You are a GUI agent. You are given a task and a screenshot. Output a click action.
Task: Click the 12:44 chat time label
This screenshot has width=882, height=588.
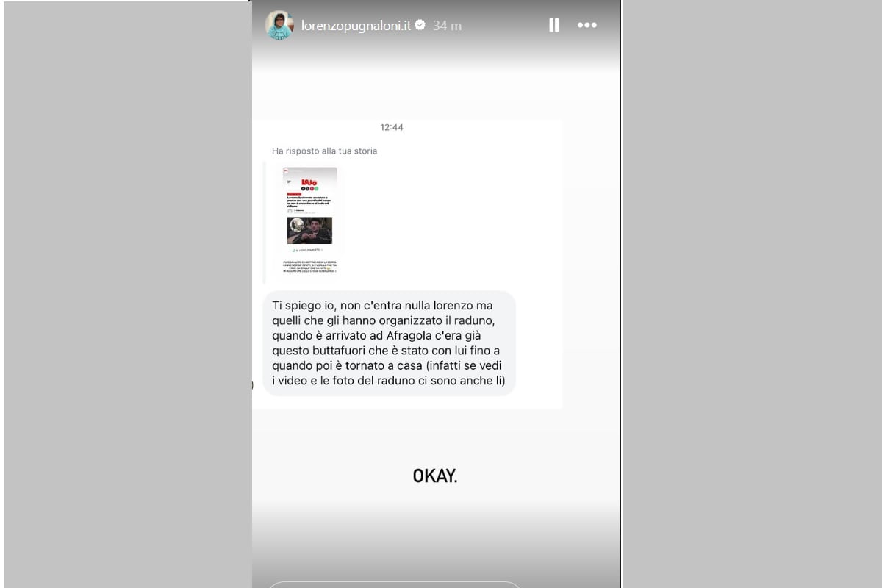point(392,127)
